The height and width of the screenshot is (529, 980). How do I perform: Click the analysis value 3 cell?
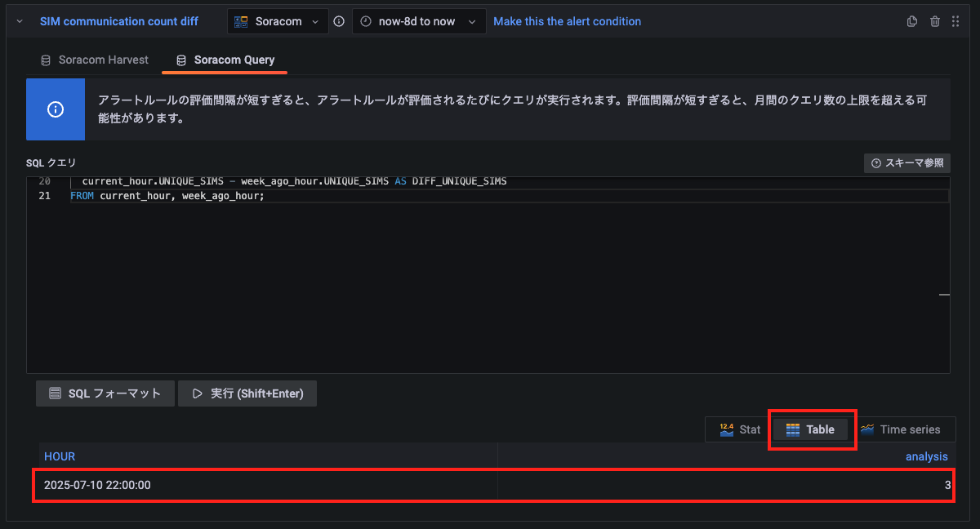click(x=725, y=485)
